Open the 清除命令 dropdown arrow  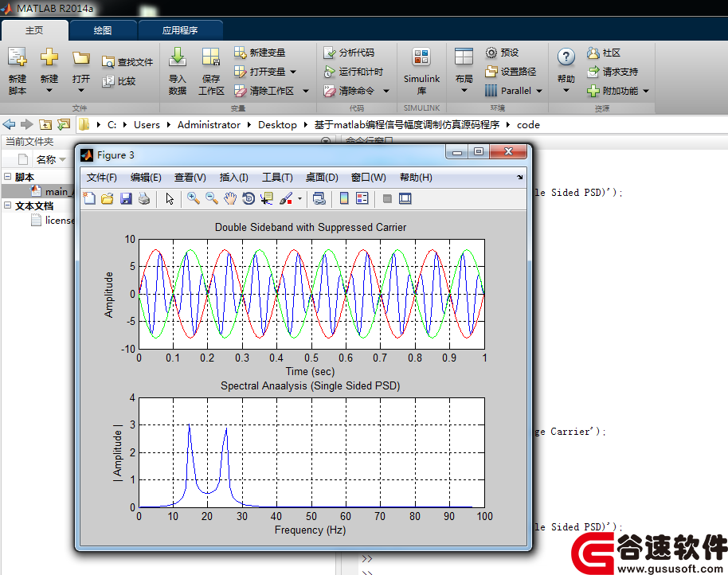[x=386, y=91]
